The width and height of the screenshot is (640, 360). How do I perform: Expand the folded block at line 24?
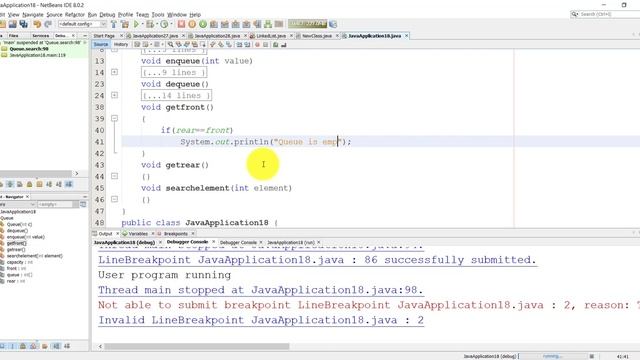(x=114, y=95)
